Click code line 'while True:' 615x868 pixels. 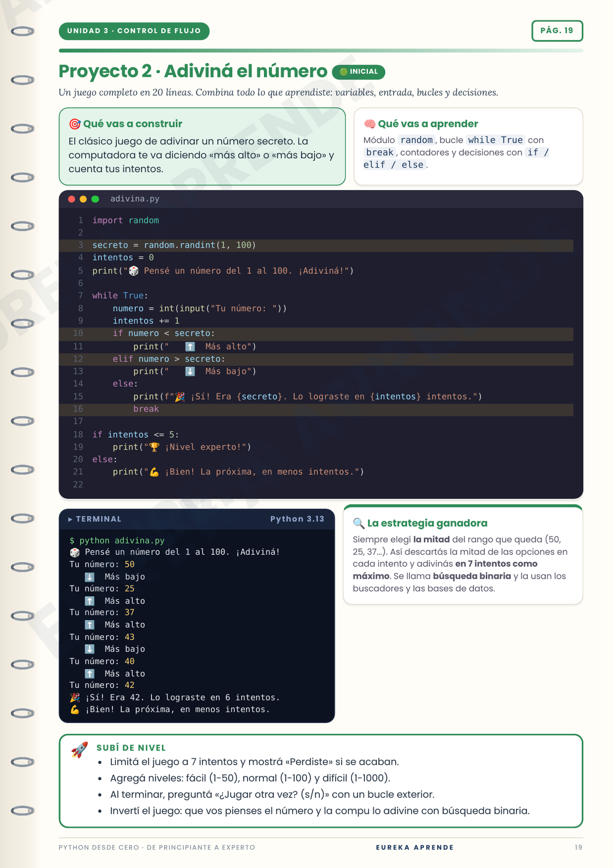click(x=120, y=296)
